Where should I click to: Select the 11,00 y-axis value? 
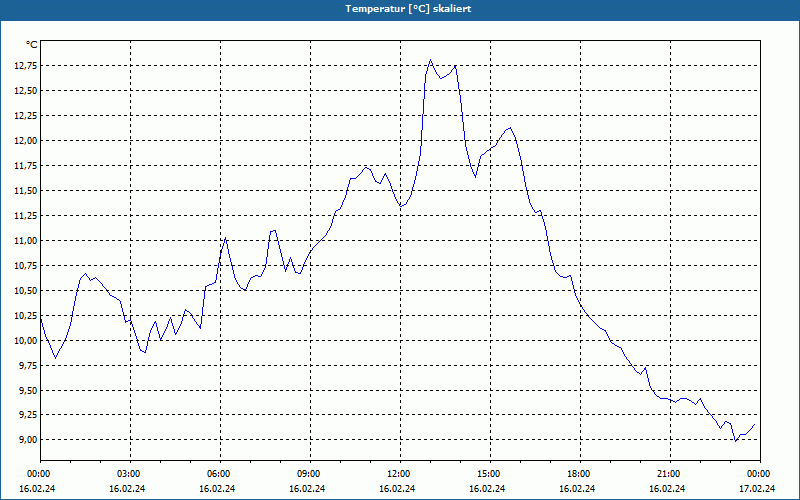pos(24,240)
